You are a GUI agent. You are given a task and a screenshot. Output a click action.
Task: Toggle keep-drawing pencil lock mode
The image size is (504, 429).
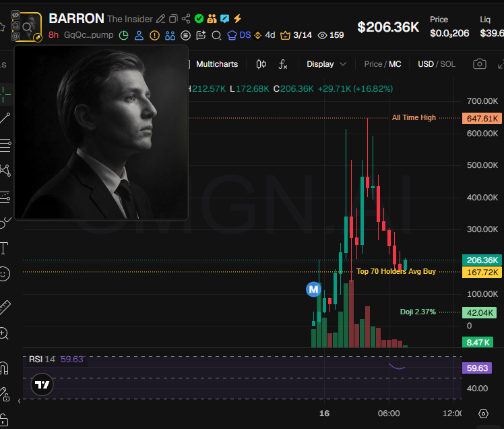coord(5,394)
